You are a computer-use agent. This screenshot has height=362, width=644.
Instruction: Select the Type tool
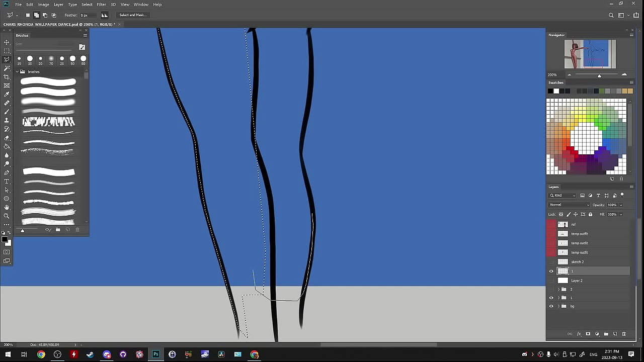pyautogui.click(x=7, y=181)
